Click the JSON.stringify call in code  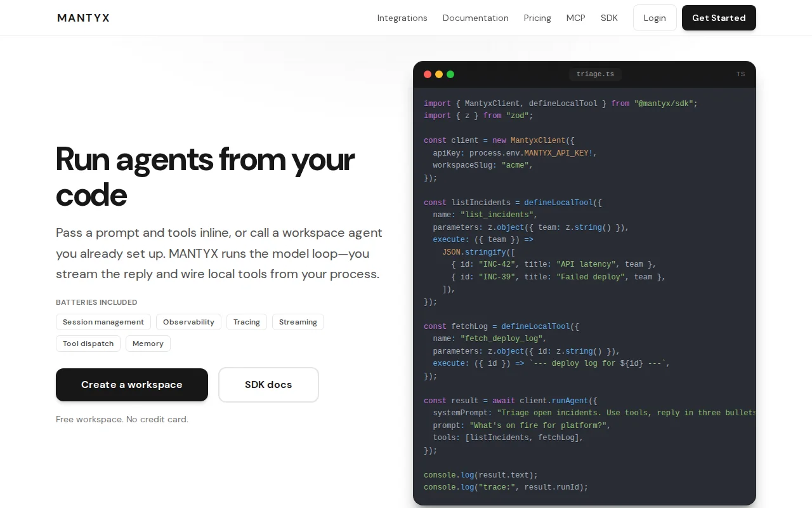[478, 252]
